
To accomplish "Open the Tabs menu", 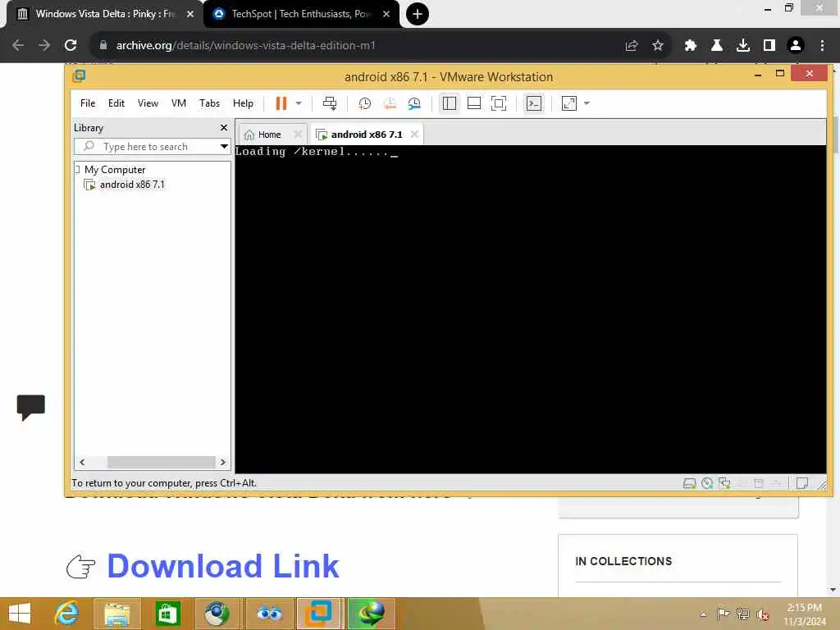I will click(209, 103).
